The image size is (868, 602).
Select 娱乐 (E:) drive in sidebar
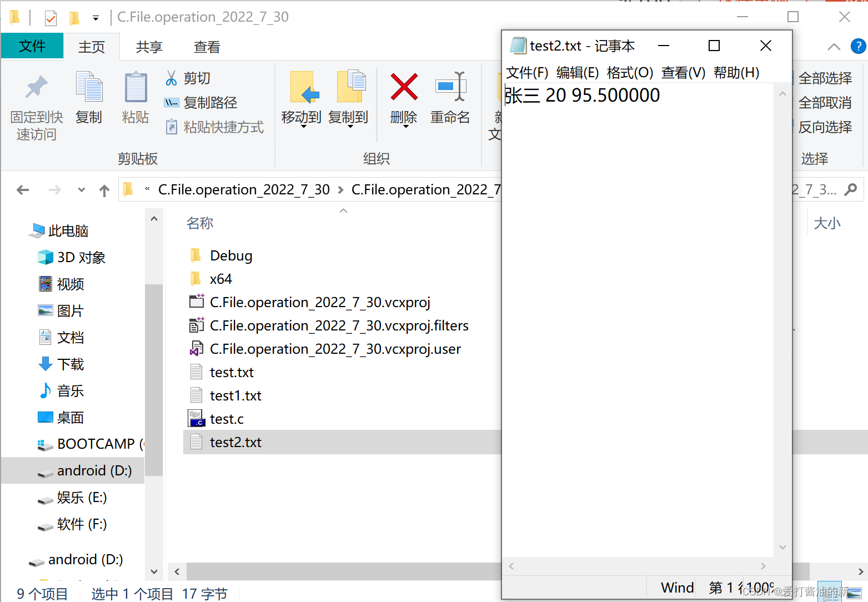tap(72, 497)
